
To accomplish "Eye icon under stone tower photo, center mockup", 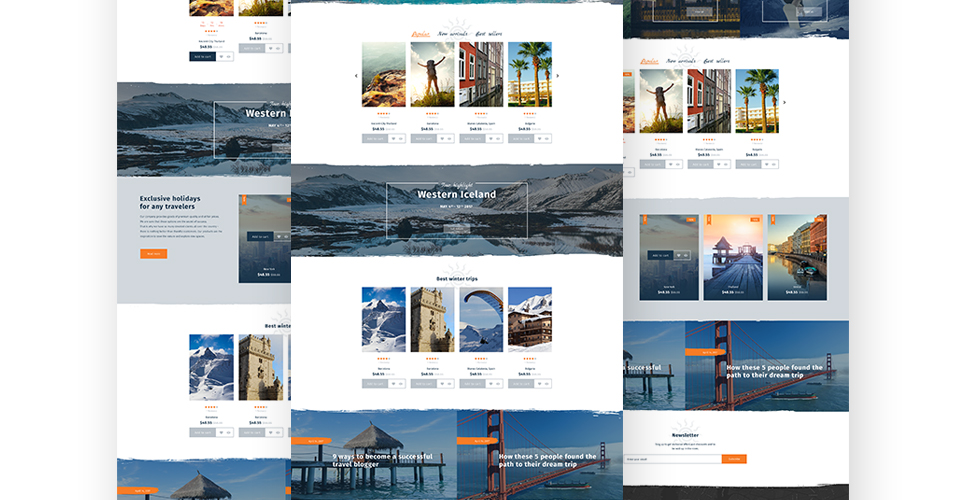I will pyautogui.click(x=450, y=384).
